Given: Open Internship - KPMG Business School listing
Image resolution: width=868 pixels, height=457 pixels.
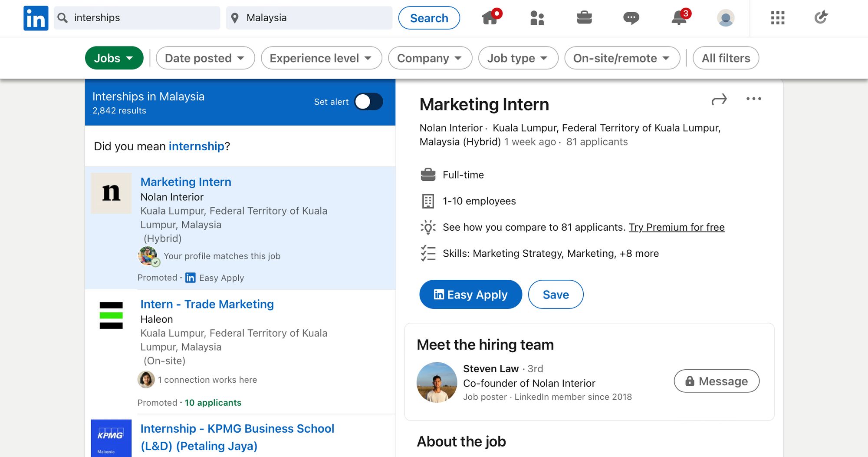Looking at the screenshot, I should click(x=237, y=437).
